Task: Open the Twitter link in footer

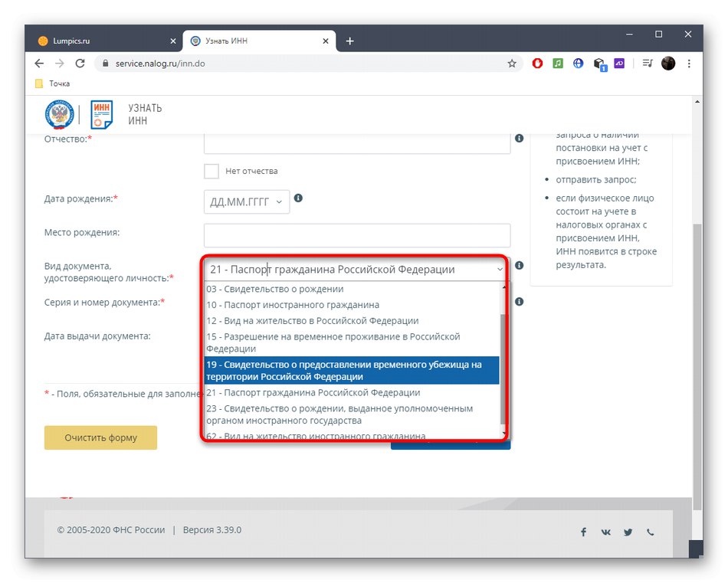Action: (628, 532)
